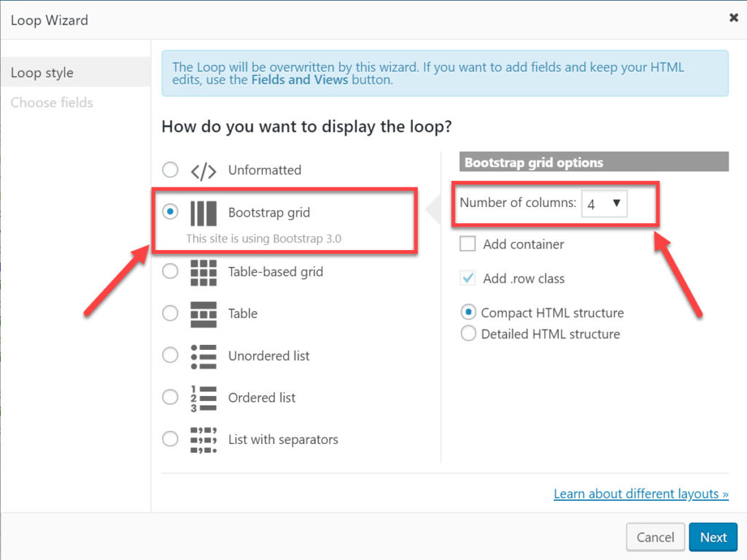Enable the Add container checkbox
The height and width of the screenshot is (560, 747).
click(468, 244)
